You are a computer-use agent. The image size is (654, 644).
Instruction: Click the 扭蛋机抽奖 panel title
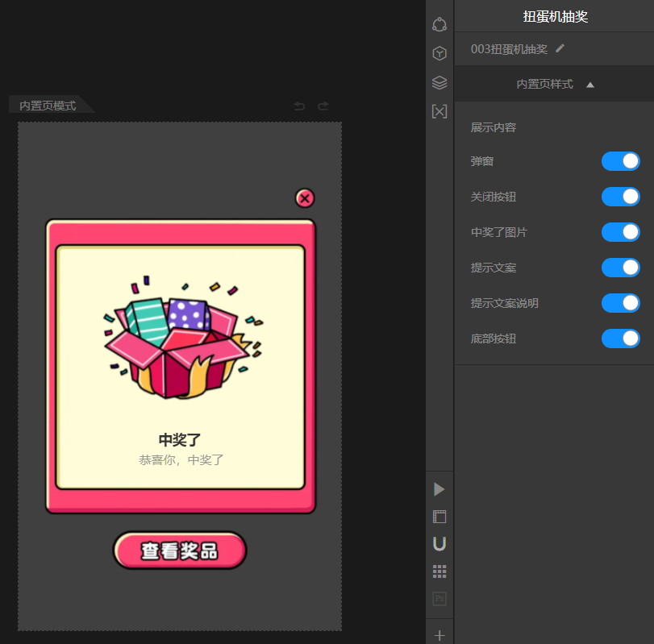coord(555,17)
